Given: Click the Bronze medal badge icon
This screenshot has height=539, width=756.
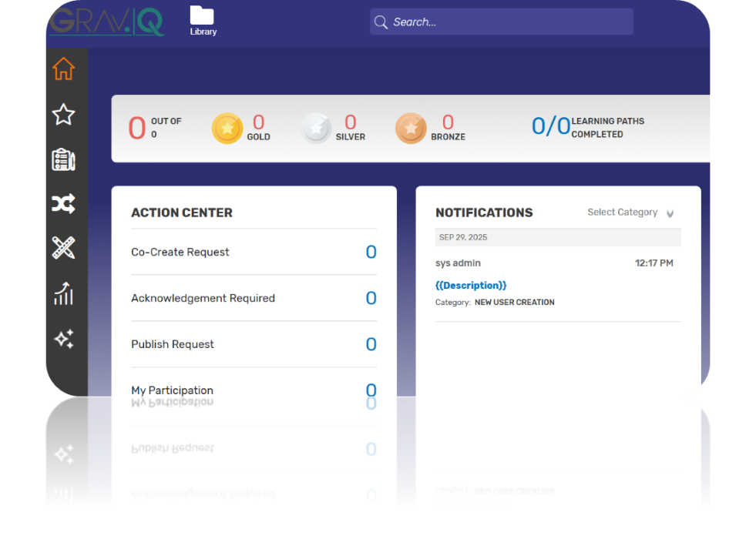Looking at the screenshot, I should pyautogui.click(x=412, y=128).
